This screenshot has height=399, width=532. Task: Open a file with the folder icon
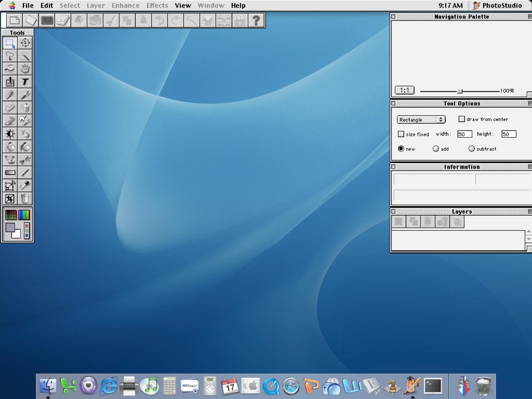click(31, 20)
